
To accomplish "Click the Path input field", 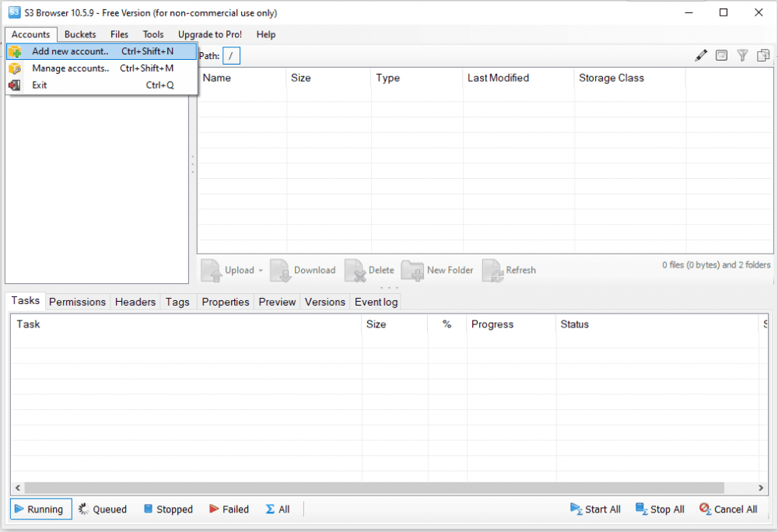I will [x=231, y=55].
